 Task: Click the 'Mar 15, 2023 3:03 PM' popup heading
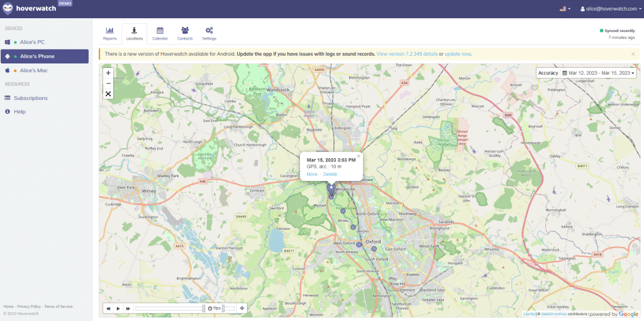click(331, 160)
